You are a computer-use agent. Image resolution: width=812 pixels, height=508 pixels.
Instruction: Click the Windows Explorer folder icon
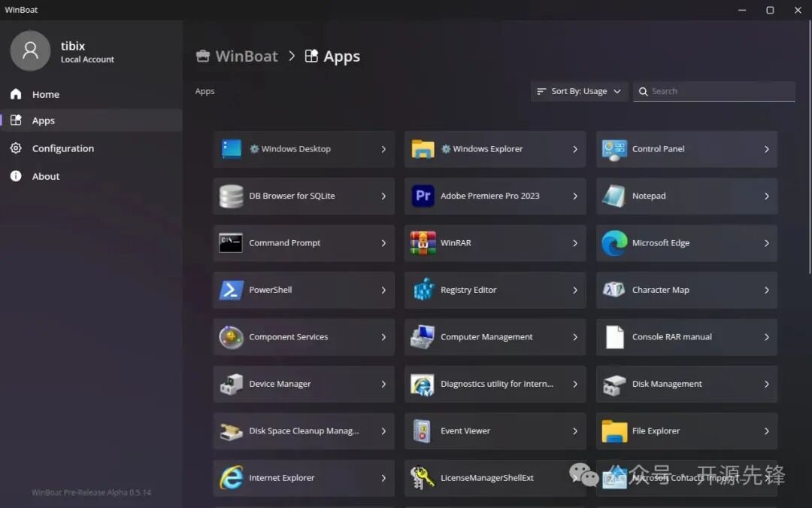(x=423, y=149)
